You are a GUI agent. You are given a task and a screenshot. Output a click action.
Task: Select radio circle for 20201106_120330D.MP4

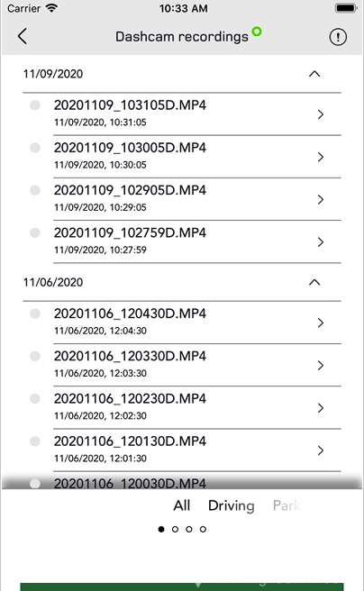(35, 356)
